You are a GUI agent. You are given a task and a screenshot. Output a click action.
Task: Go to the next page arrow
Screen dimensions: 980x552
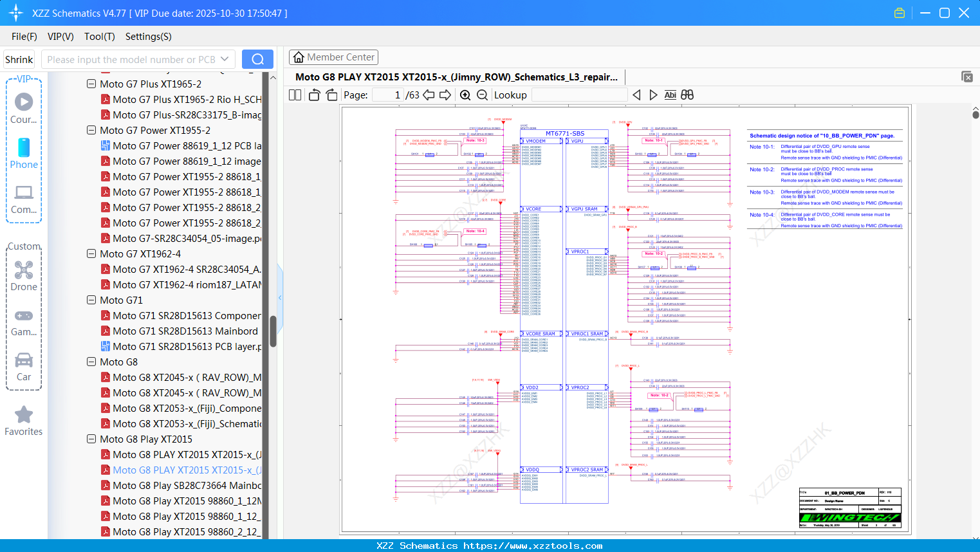445,95
